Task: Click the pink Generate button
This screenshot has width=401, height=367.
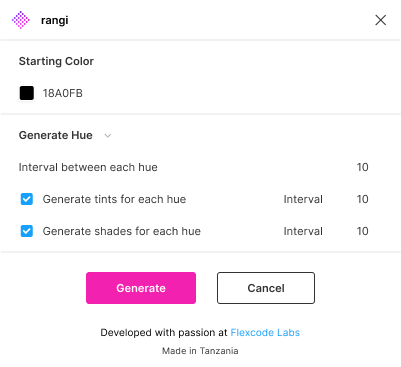Action: pos(141,288)
